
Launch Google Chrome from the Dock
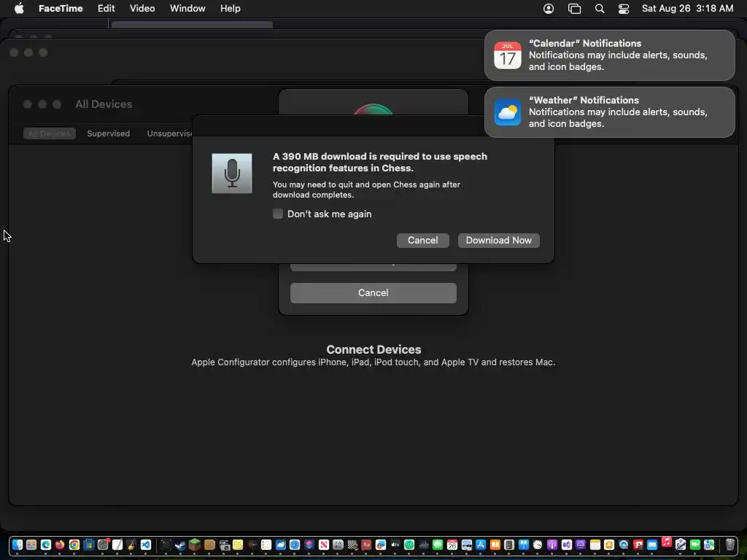coord(74,545)
